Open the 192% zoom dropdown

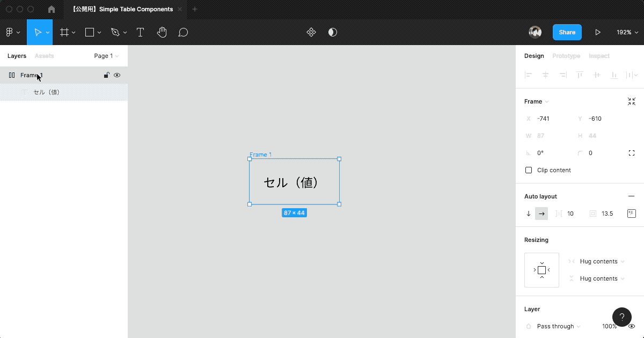(627, 32)
